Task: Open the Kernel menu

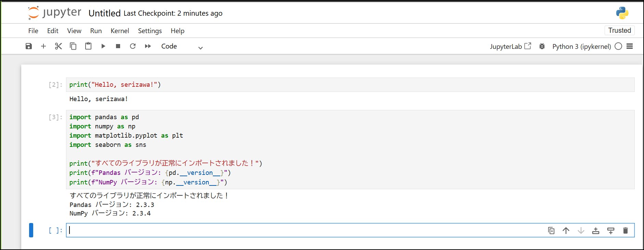Action: coord(120,31)
